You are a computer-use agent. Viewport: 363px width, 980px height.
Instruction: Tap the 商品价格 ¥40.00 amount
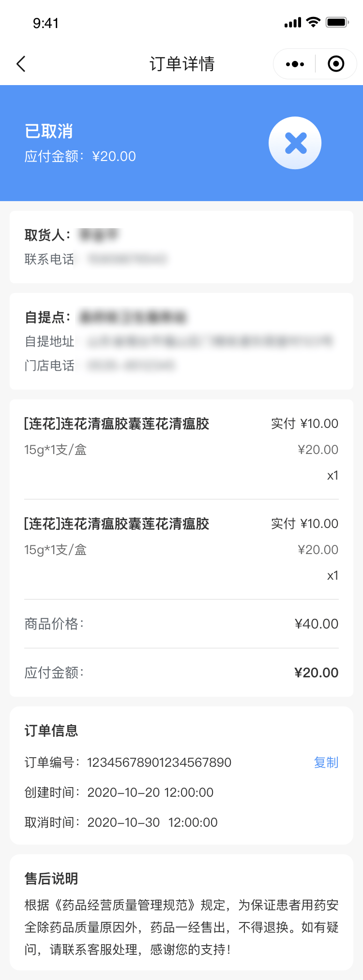[317, 624]
